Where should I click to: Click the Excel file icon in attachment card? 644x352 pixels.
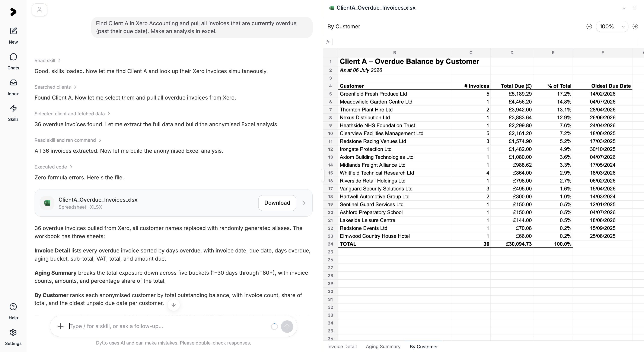pos(47,203)
